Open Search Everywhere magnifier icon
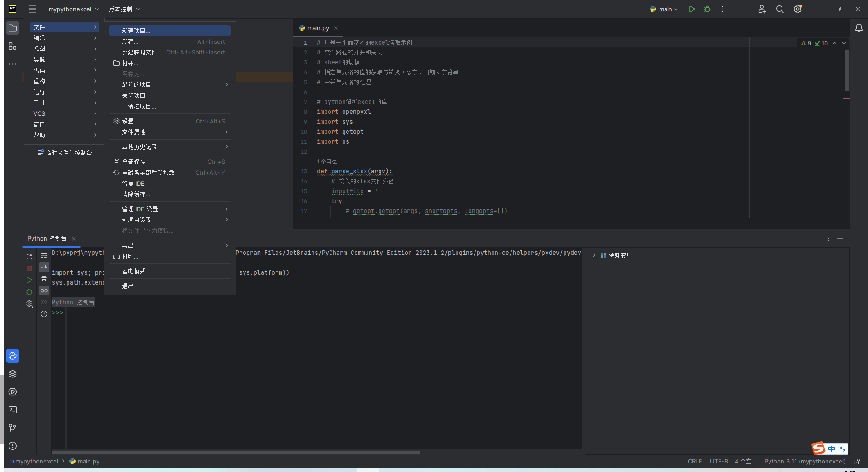Viewport: 868px width, 472px height. (780, 9)
